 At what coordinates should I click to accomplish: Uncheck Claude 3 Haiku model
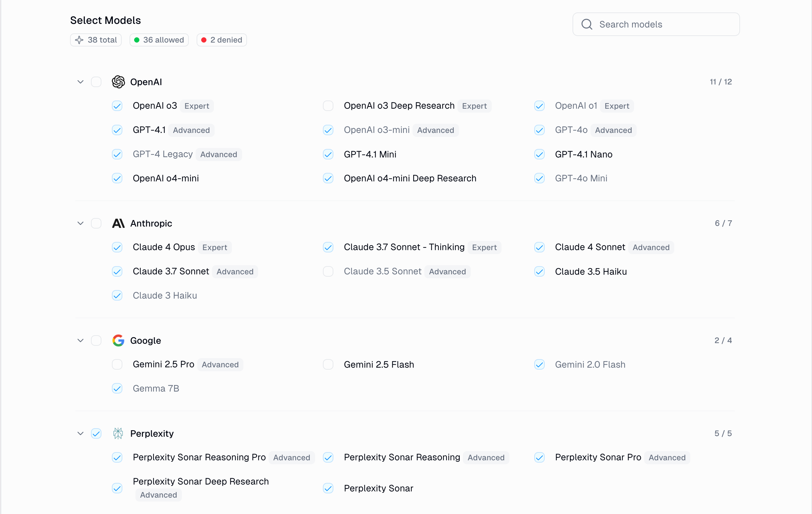tap(117, 296)
